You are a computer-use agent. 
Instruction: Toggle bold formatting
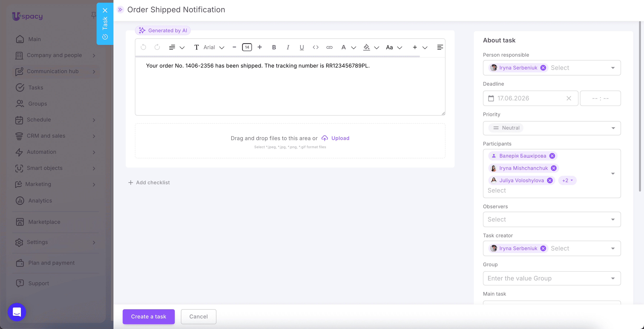tap(274, 47)
